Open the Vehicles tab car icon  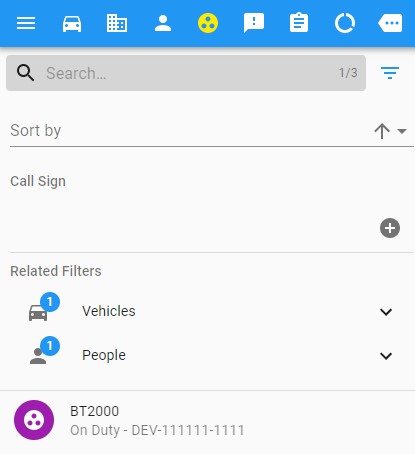(x=72, y=23)
